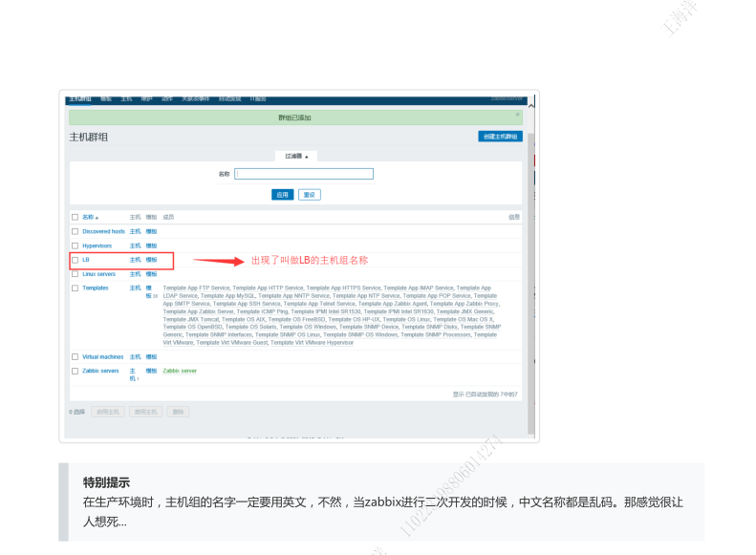Open the 自动发现 navigation tab
Image resolution: width=756 pixels, height=555 pixels.
(x=230, y=99)
